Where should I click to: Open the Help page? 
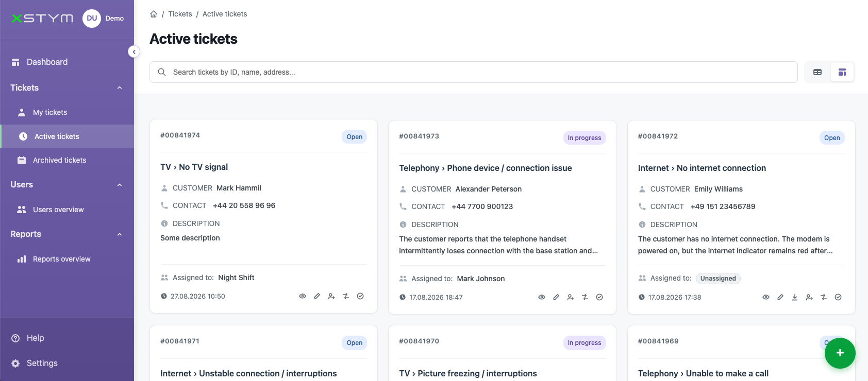67,338
